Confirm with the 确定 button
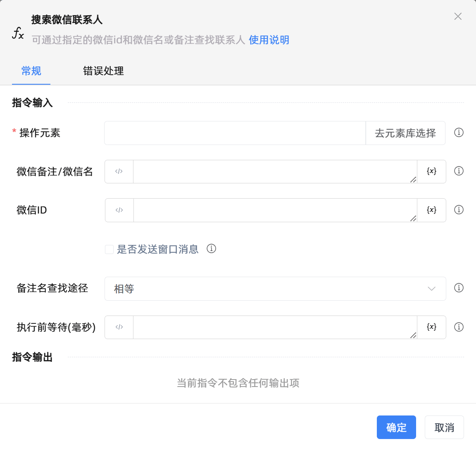This screenshot has width=476, height=451. pos(396,427)
